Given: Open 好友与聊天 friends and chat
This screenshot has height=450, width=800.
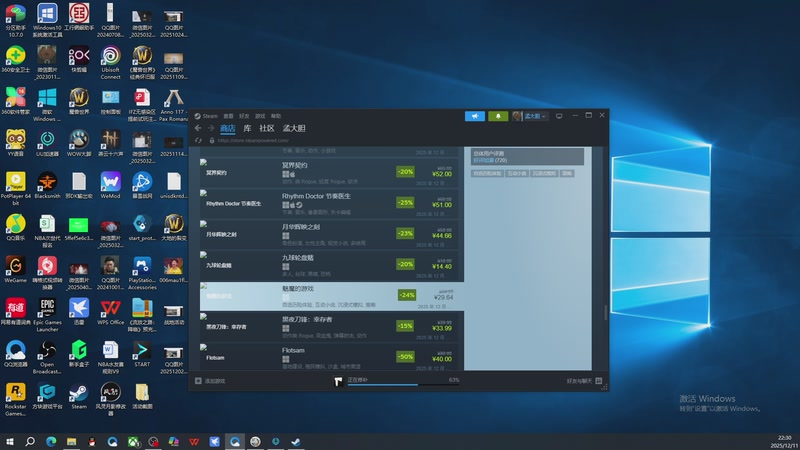Looking at the screenshot, I should click(x=584, y=381).
